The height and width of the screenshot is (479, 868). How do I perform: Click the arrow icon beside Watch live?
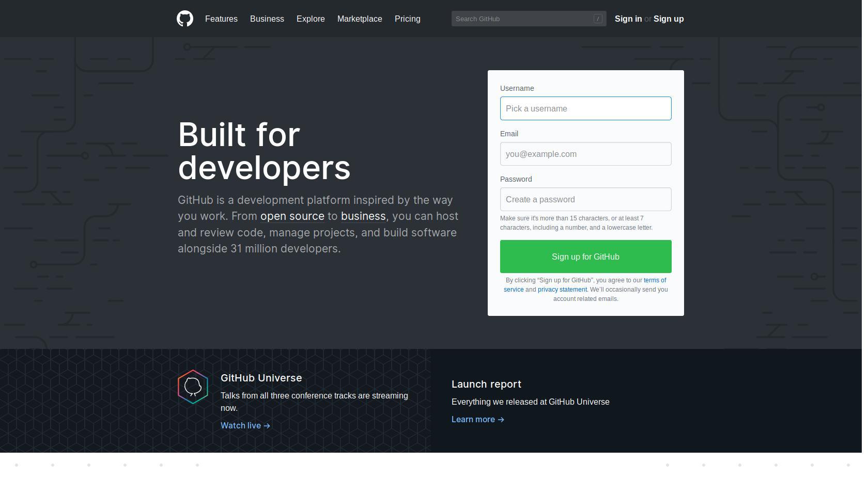click(266, 425)
